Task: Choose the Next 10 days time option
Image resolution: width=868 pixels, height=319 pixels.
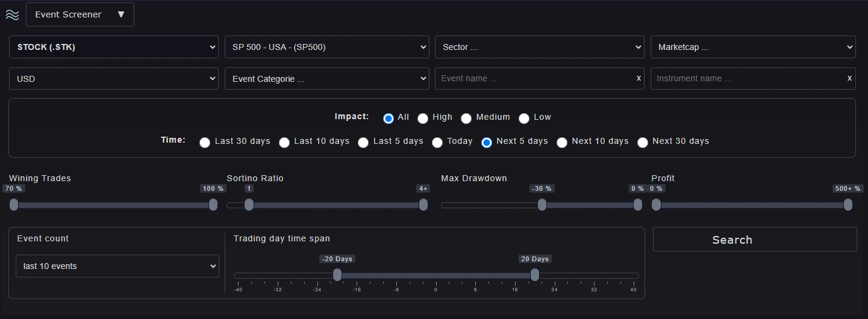Action: pos(562,143)
